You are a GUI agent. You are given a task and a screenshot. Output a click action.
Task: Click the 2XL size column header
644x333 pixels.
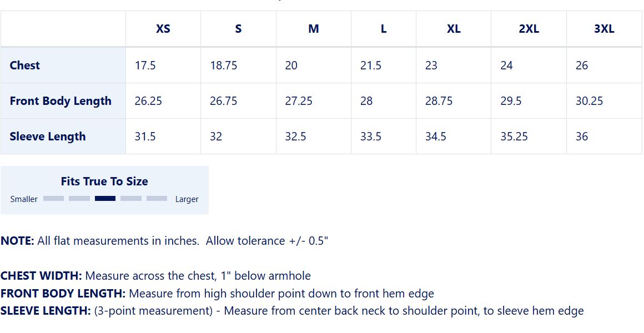529,29
